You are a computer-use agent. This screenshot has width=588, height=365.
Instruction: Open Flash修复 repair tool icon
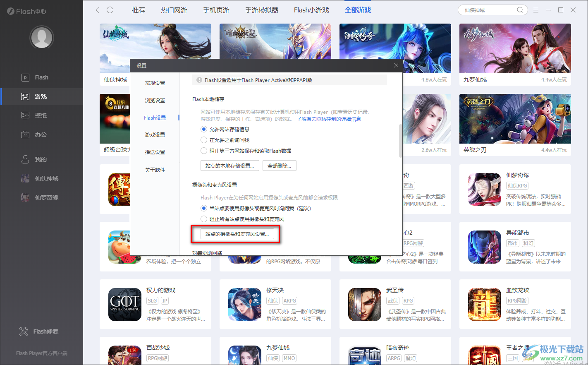pyautogui.click(x=24, y=331)
